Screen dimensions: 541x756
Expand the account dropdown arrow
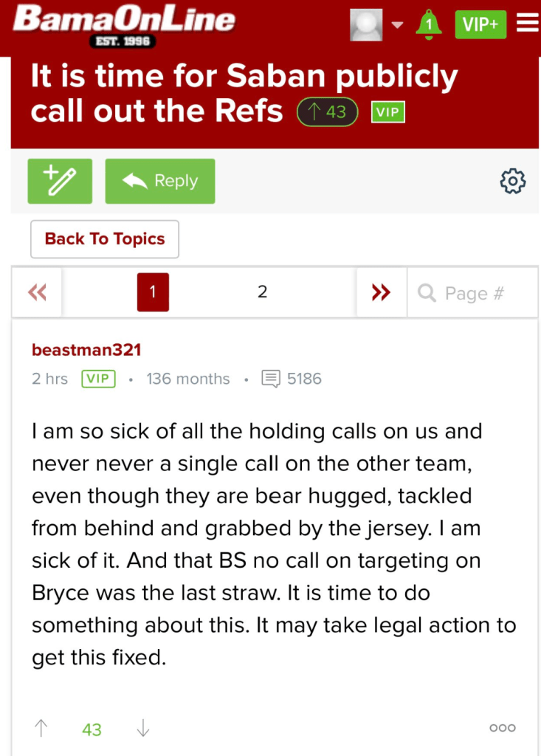[397, 25]
